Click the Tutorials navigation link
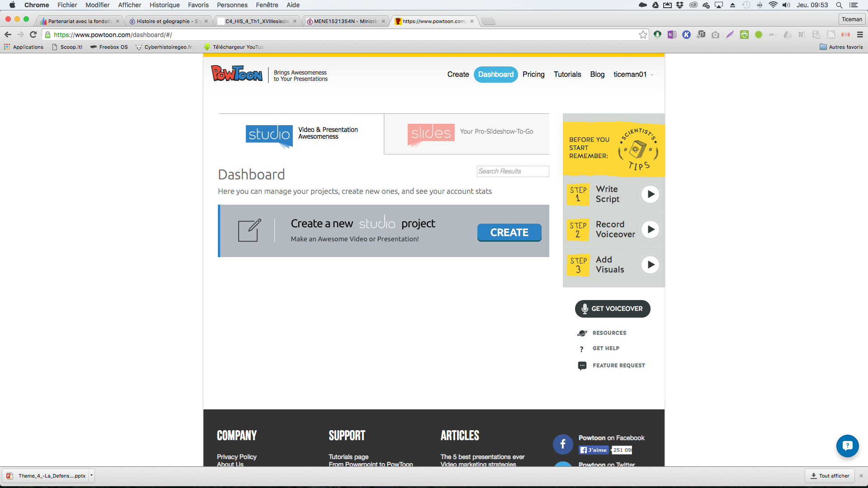 tap(567, 75)
